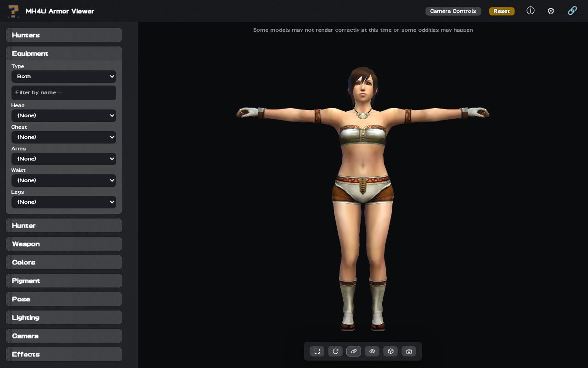Open the Waist armor dropdown

coord(64,180)
